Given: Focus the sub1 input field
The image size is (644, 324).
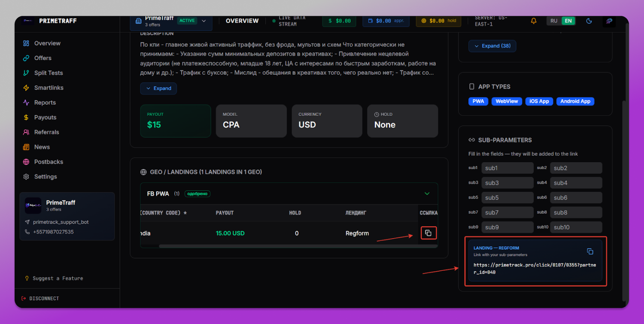Looking at the screenshot, I should point(507,168).
